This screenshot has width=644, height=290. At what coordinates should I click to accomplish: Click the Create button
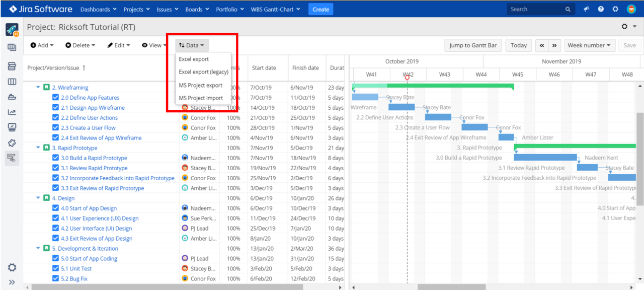click(320, 9)
